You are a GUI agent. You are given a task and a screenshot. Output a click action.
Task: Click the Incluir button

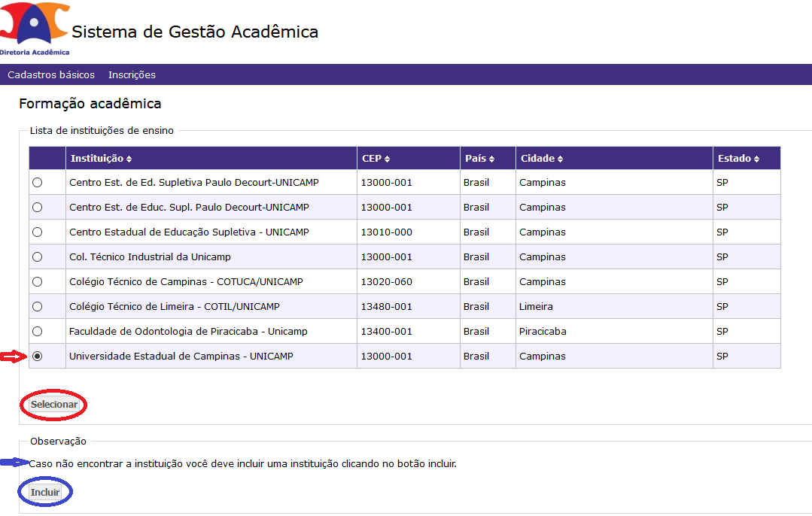[45, 493]
